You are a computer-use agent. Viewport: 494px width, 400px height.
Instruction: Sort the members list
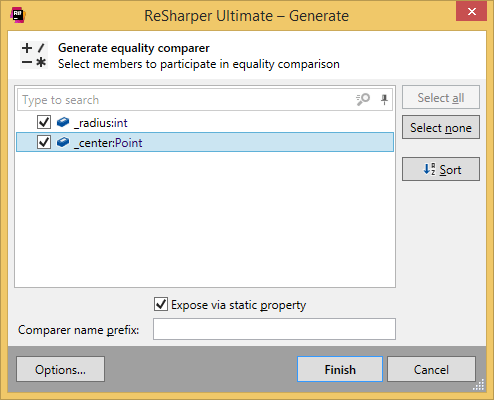point(441,169)
